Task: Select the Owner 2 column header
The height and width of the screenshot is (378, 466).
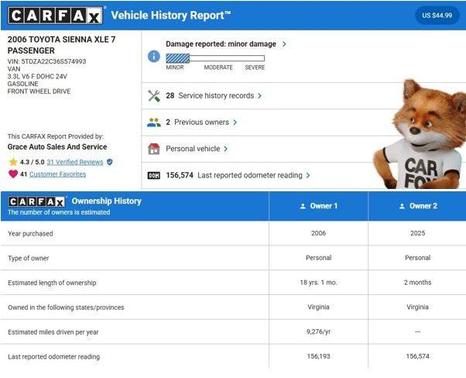Action: [x=418, y=206]
